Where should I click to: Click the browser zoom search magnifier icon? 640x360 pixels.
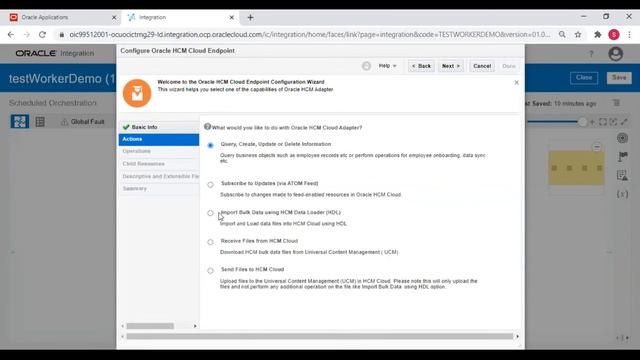pos(562,35)
